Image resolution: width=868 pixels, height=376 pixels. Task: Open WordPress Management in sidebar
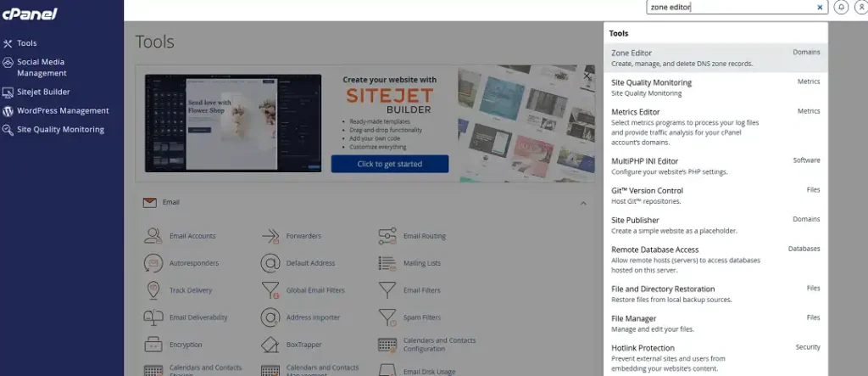tap(62, 110)
